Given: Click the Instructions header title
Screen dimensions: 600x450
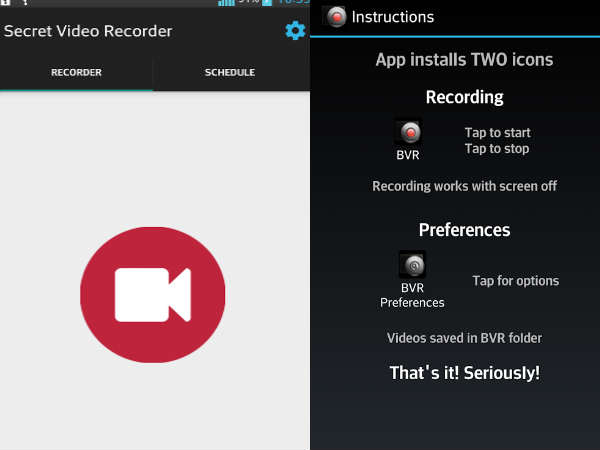Looking at the screenshot, I should [393, 17].
